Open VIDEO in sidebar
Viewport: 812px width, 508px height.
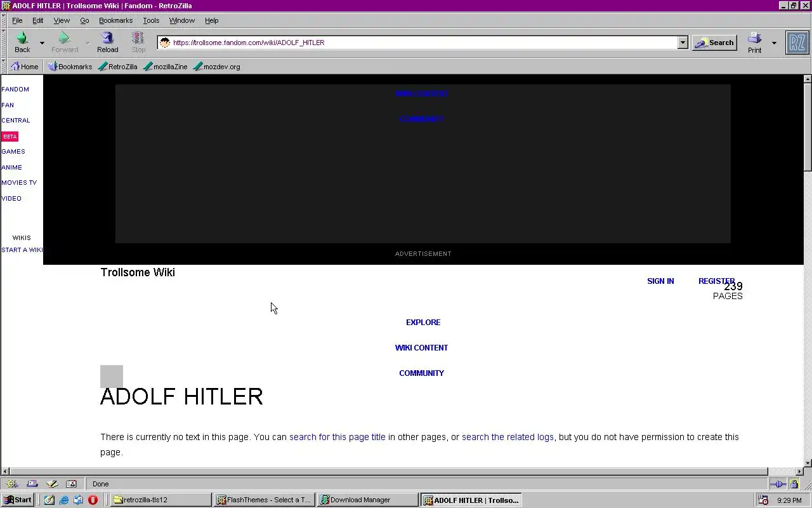[11, 199]
